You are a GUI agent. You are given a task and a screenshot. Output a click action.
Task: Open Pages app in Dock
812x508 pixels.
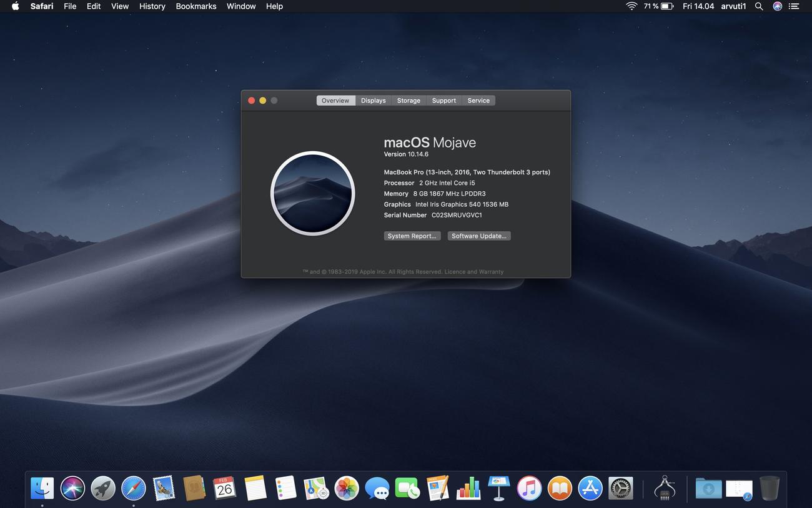(x=438, y=488)
